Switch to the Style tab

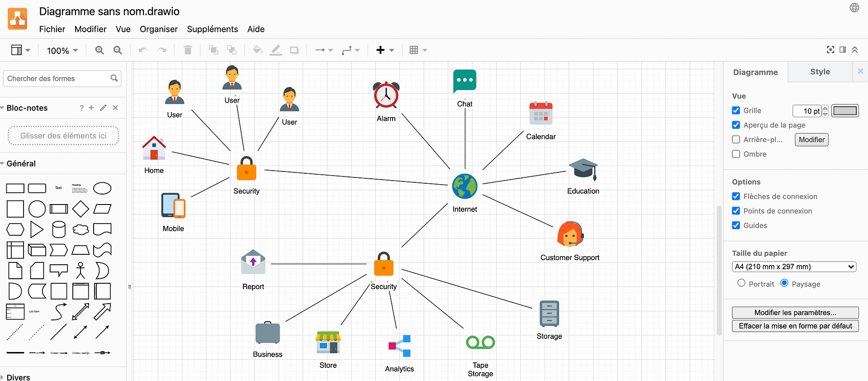click(x=820, y=71)
